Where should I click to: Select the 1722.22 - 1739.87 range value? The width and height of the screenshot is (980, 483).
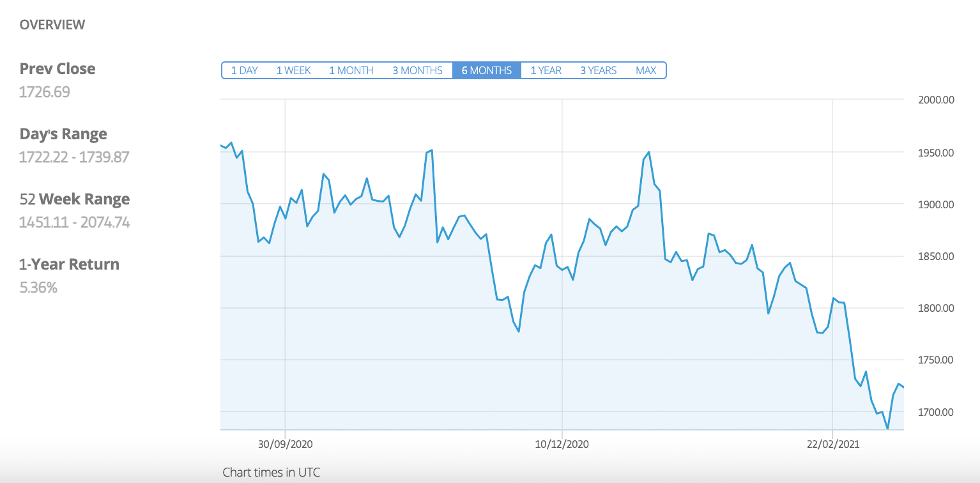click(74, 157)
